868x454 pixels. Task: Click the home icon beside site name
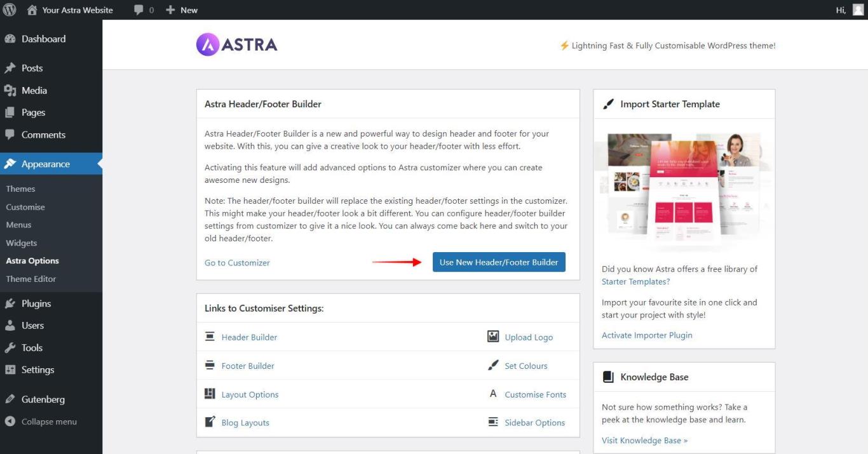click(x=32, y=10)
